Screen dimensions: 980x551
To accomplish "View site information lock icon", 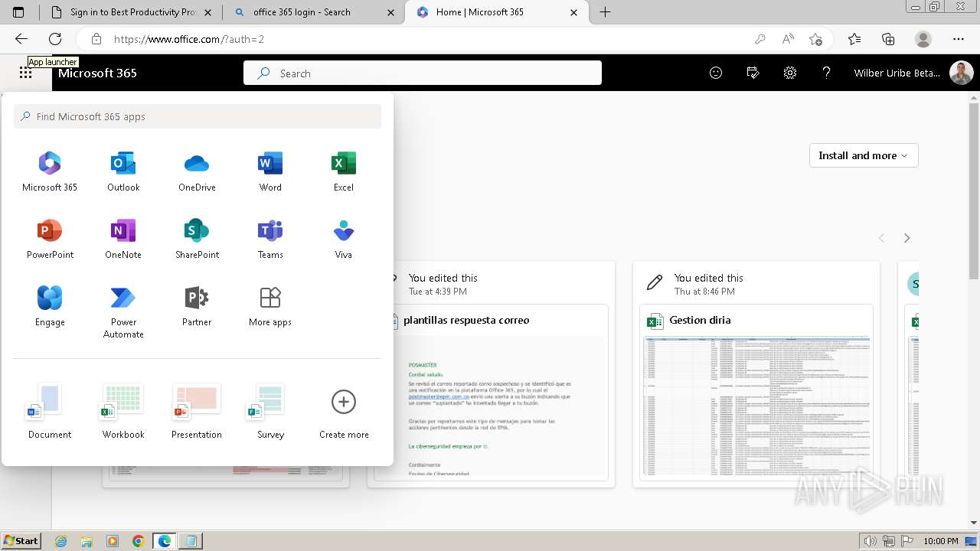I will (96, 39).
